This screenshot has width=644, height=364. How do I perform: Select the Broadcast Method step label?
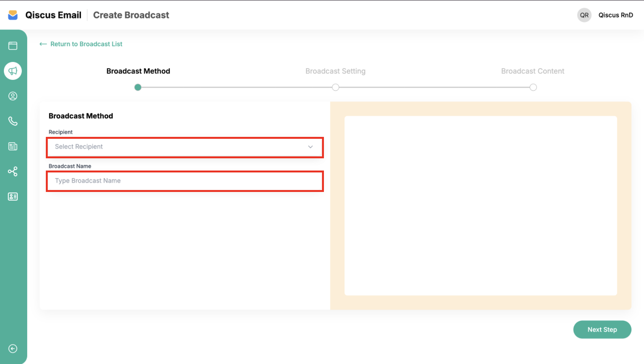(138, 71)
